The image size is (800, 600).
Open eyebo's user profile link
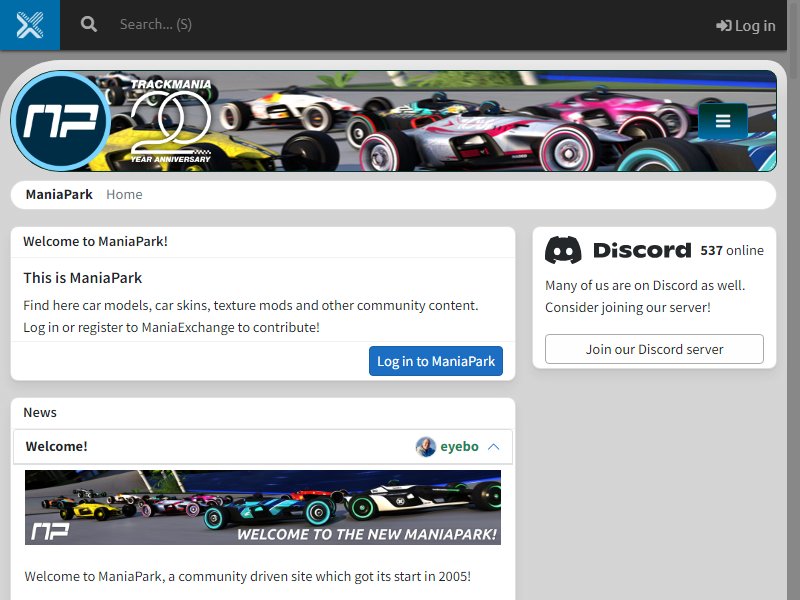pyautogui.click(x=459, y=446)
